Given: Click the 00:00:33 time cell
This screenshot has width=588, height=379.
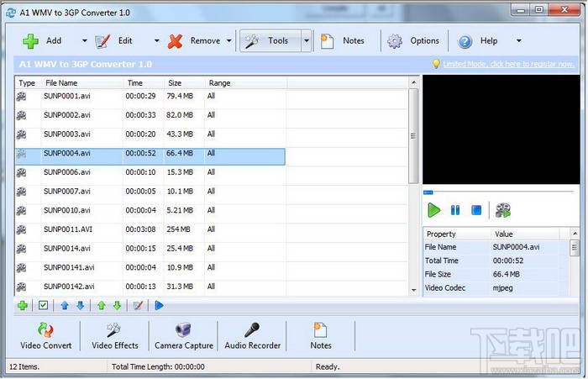Looking at the screenshot, I should (x=140, y=115).
